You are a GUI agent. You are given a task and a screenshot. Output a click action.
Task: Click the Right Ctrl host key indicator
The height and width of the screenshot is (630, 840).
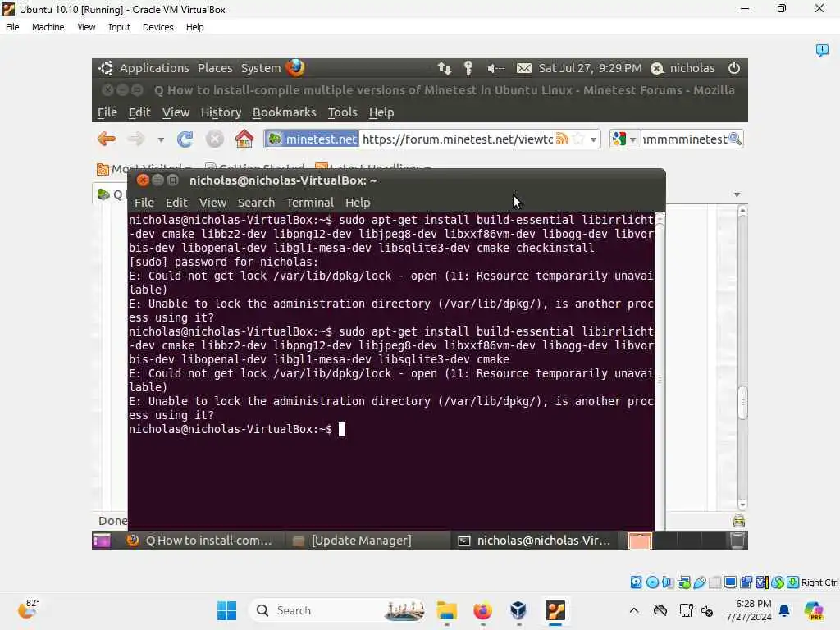(819, 582)
